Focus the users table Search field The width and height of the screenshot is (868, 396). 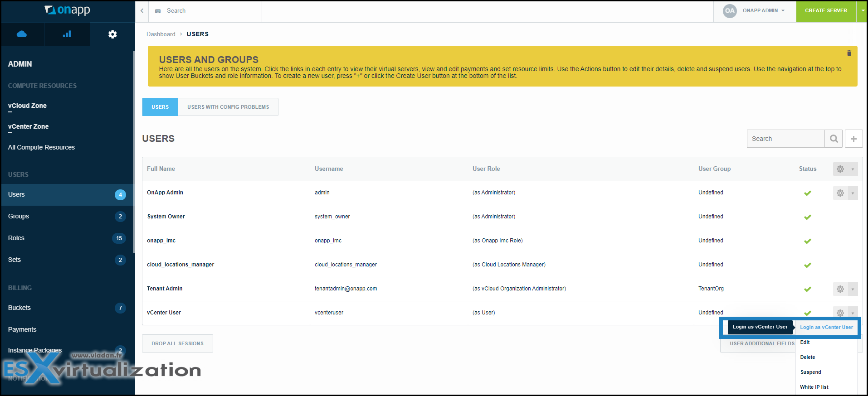pyautogui.click(x=785, y=139)
